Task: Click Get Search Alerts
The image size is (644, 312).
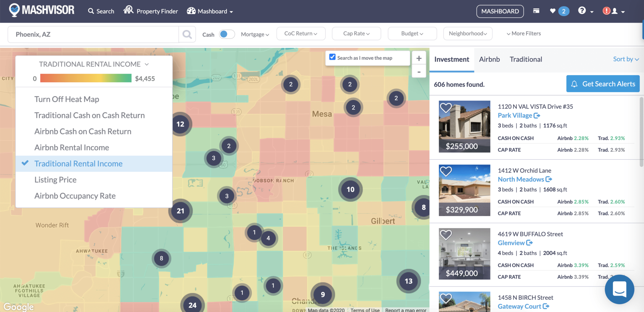Action: (603, 84)
